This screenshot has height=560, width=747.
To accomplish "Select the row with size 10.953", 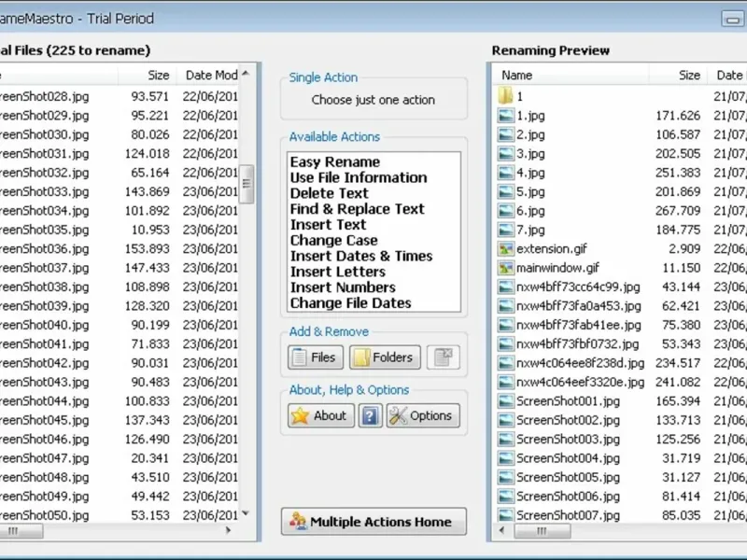I will pyautogui.click(x=120, y=230).
